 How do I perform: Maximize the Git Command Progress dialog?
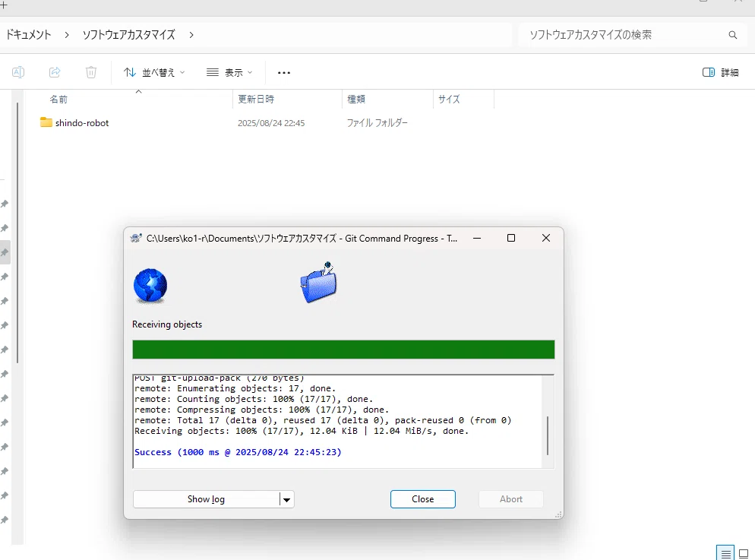pyautogui.click(x=511, y=238)
